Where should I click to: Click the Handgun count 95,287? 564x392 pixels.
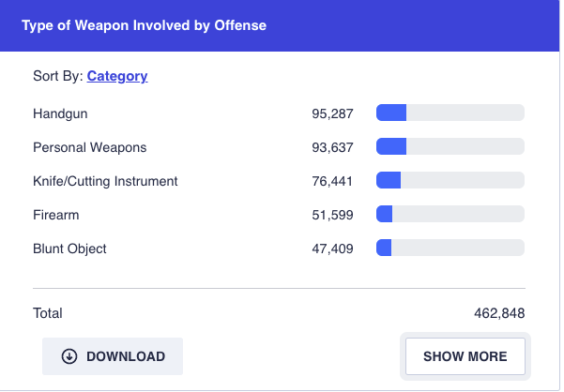[x=332, y=113]
